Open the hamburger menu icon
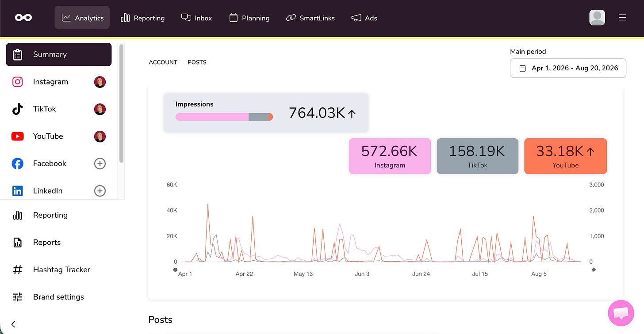Screen dimensions: 644x334 [x=622, y=18]
